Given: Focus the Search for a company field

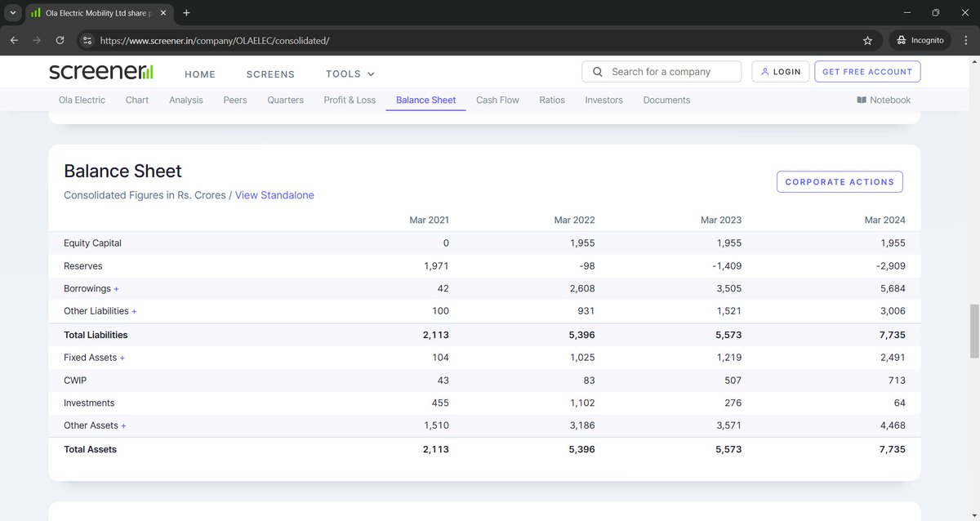Looking at the screenshot, I should coord(661,72).
